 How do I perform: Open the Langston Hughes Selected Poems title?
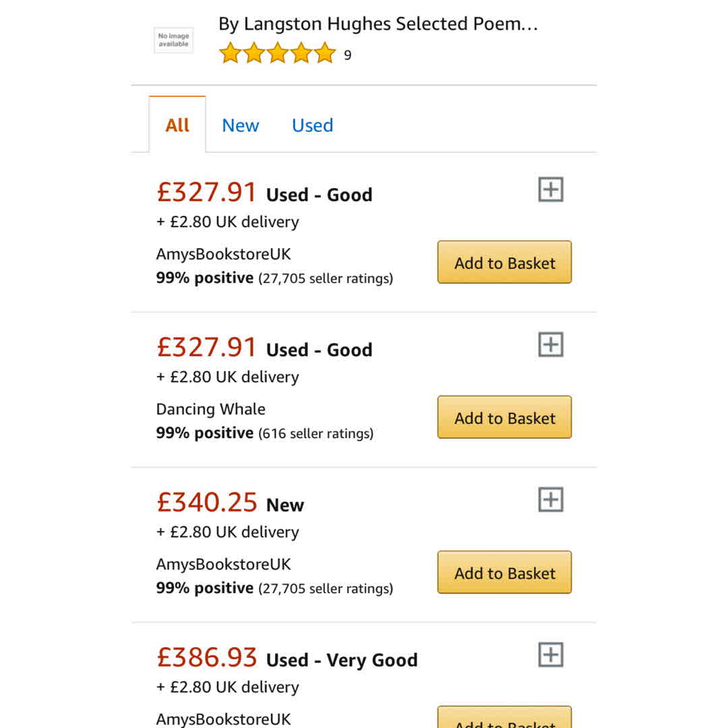coord(378,24)
